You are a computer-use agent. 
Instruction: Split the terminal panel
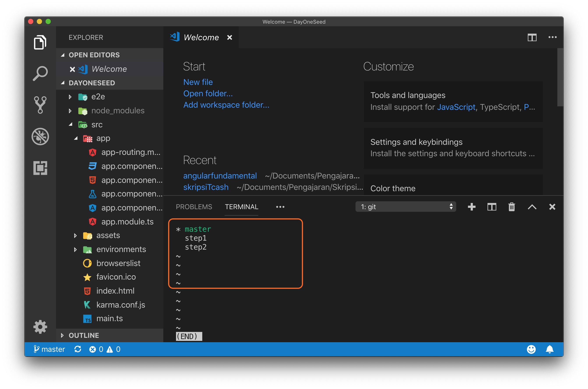[491, 207]
